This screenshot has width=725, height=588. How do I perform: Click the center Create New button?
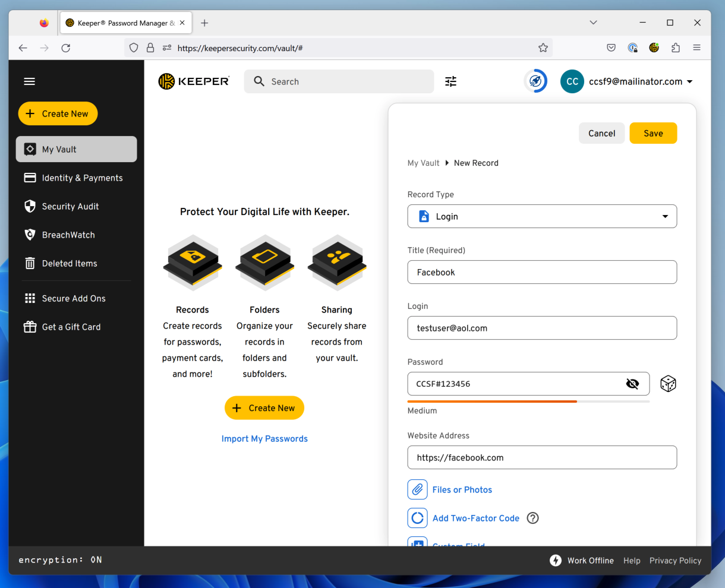point(264,408)
